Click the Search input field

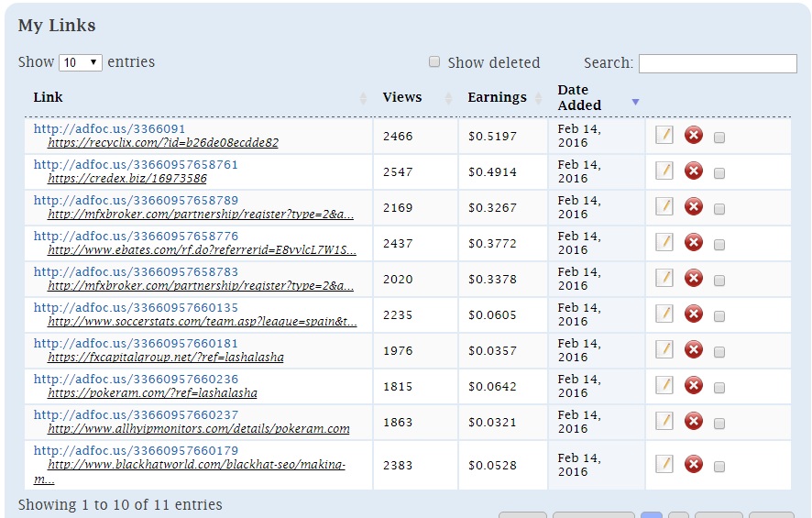coord(717,63)
